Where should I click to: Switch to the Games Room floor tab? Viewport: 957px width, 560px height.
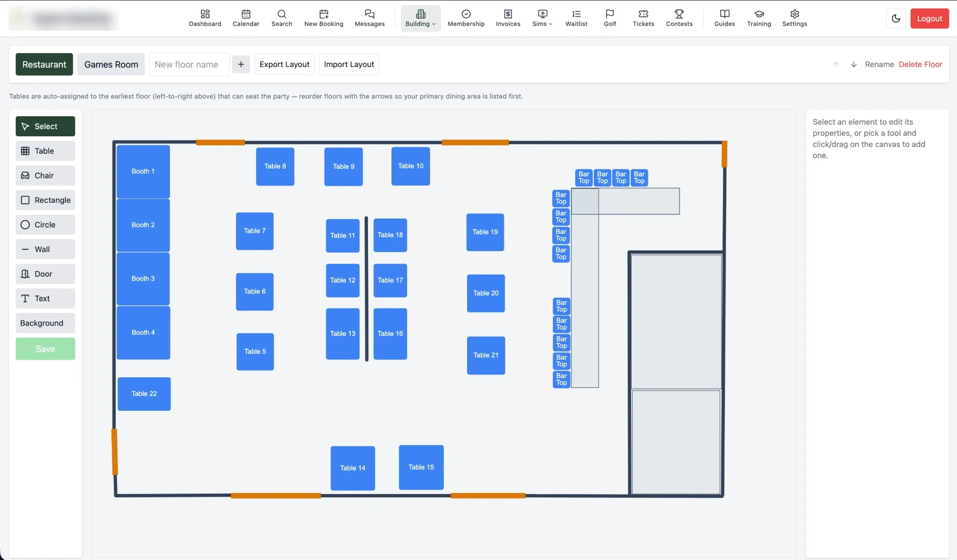pyautogui.click(x=111, y=64)
